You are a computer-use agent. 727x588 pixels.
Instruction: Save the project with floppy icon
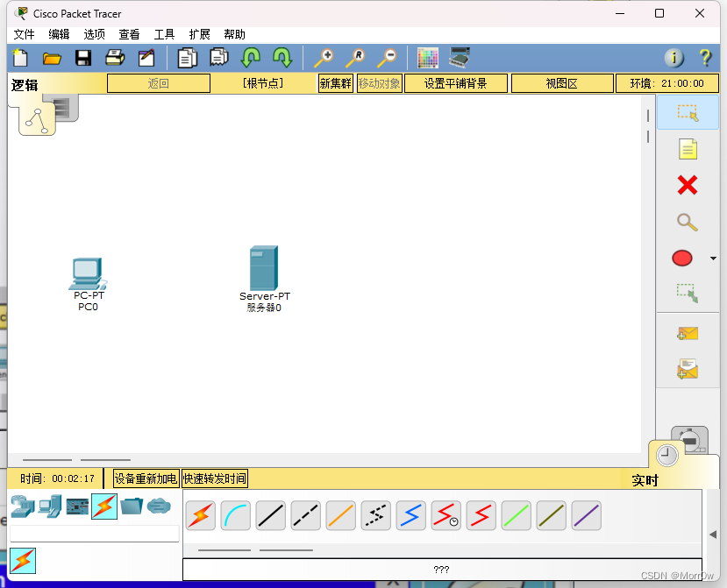[83, 58]
